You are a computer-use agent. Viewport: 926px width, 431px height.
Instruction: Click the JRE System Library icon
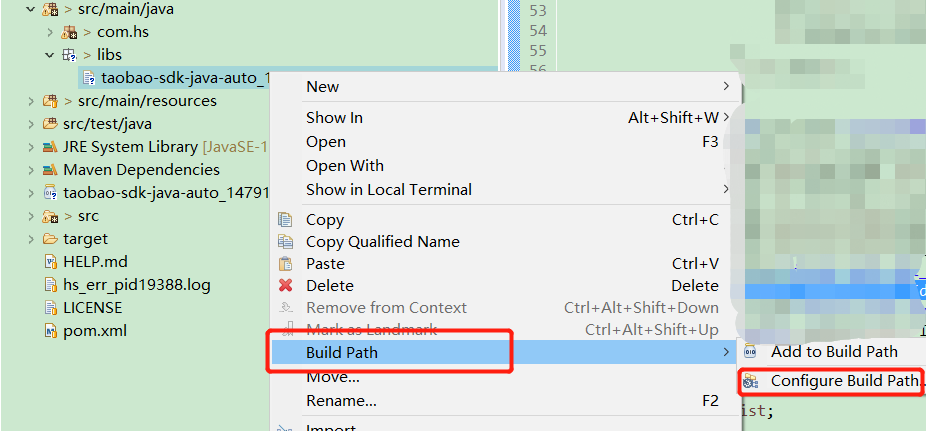[51, 147]
